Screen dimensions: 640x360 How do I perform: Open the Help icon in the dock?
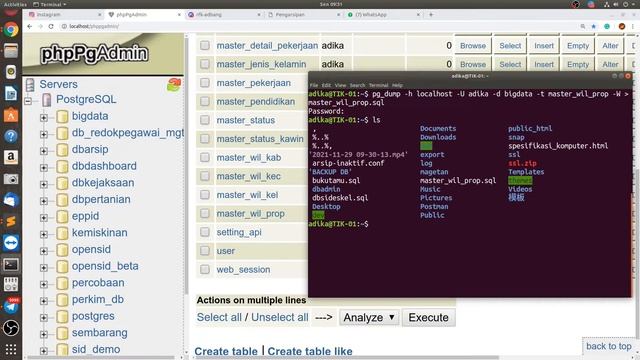coord(11,136)
